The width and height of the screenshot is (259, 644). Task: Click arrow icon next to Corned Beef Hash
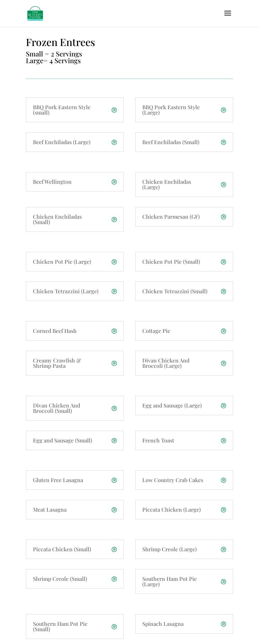point(114,331)
